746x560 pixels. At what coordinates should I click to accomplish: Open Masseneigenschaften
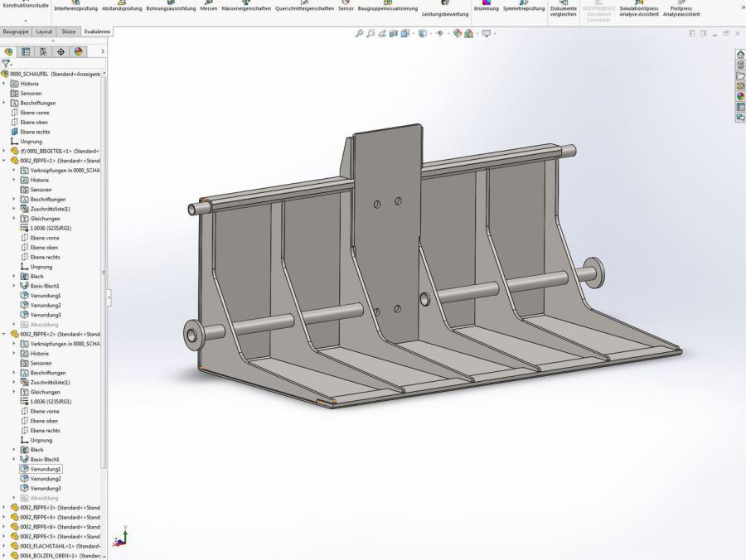tap(246, 6)
